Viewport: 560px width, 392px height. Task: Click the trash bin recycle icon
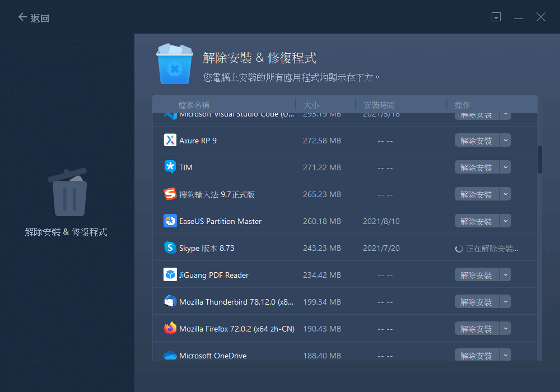pos(67,192)
